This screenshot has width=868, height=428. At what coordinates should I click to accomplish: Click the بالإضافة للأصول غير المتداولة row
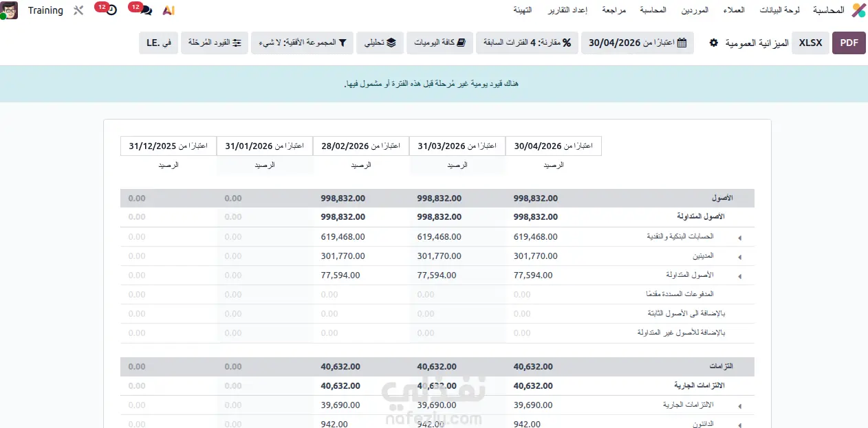(437, 333)
